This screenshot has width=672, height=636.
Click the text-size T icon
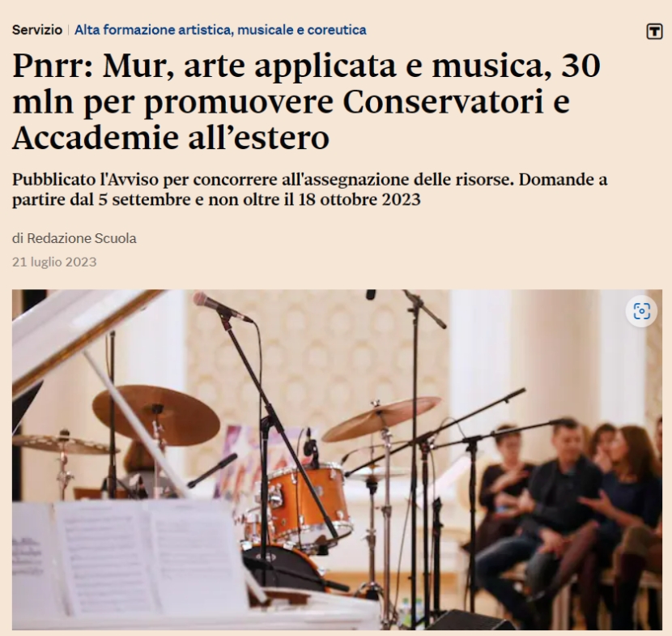tap(654, 32)
